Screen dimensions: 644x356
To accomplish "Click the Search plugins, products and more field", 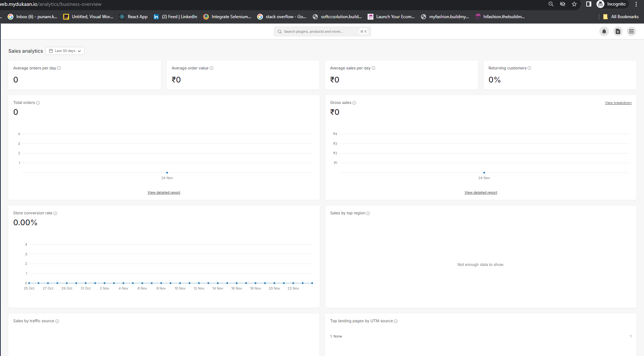I will [x=322, y=32].
